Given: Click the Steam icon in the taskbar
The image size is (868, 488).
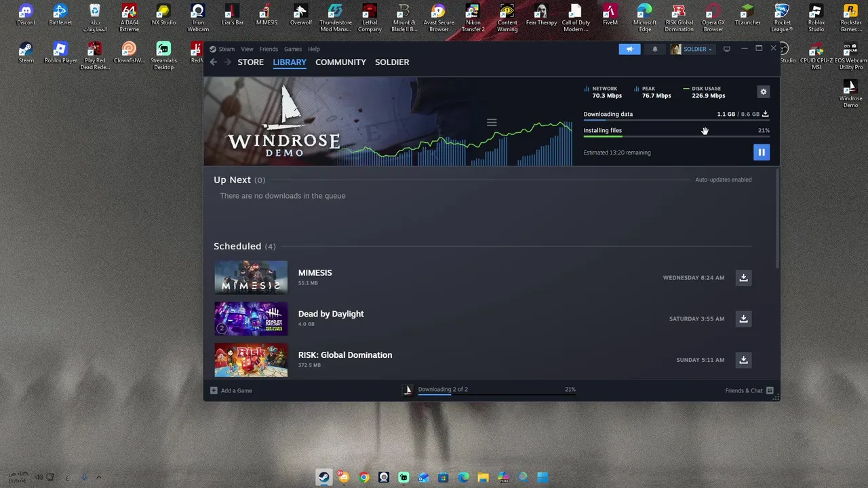Looking at the screenshot, I should [324, 477].
